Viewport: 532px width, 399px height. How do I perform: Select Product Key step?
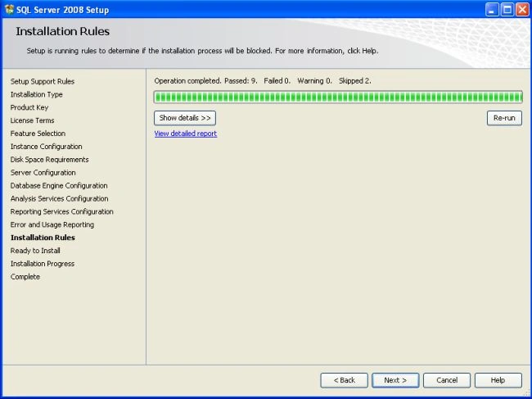pyautogui.click(x=29, y=107)
